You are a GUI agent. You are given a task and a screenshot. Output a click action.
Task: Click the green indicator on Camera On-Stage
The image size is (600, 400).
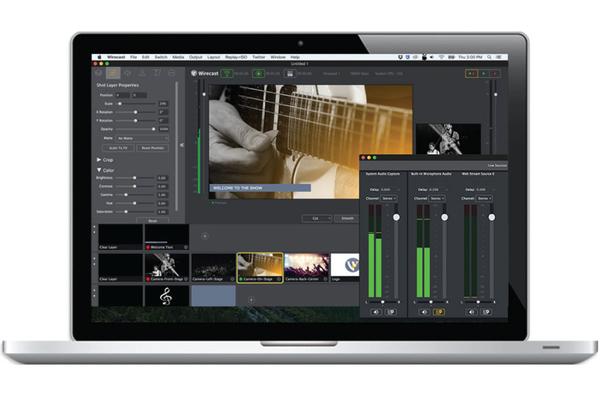pos(241,279)
